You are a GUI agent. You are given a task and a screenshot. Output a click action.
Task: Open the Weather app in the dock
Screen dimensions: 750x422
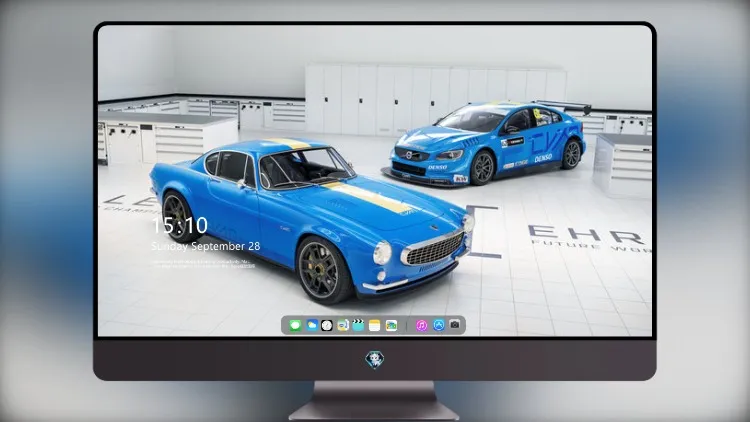[x=312, y=325]
